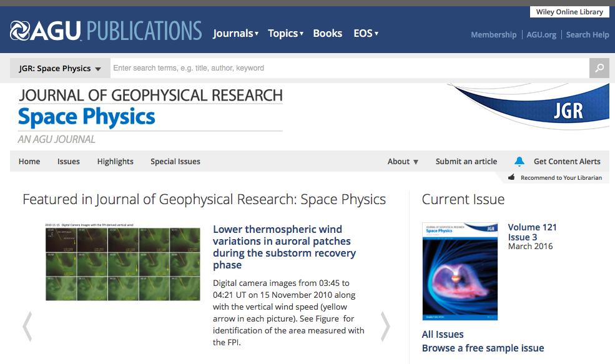
Task: Click the bell content alerts icon
Action: point(519,161)
